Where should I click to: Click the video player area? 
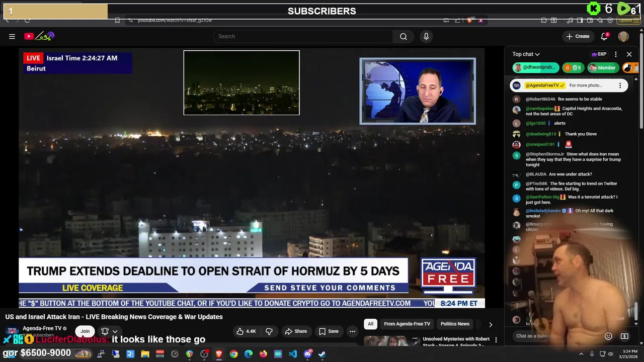(252, 177)
